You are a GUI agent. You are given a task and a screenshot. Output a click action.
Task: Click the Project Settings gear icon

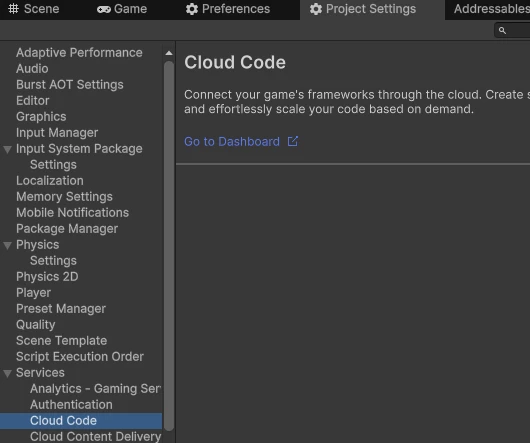point(316,9)
